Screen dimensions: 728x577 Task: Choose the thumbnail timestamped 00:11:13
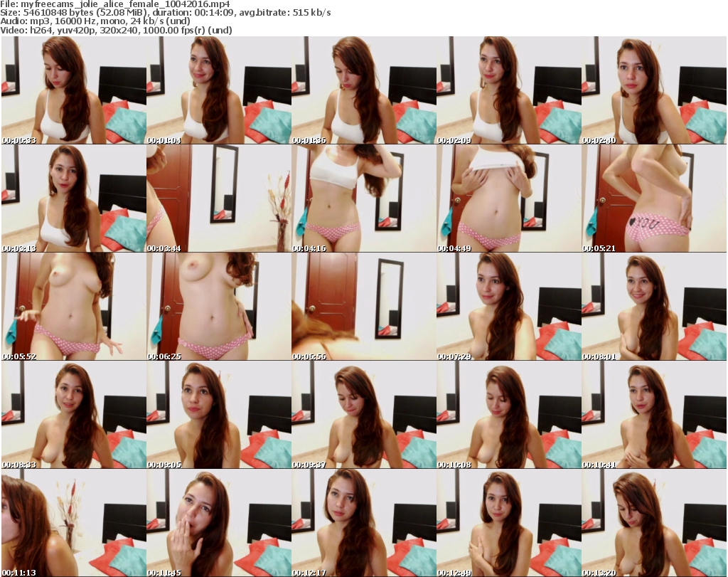coord(73,522)
